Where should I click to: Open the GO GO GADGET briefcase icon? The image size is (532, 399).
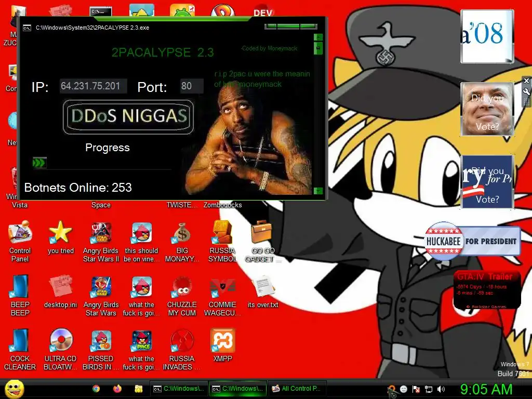[262, 241]
